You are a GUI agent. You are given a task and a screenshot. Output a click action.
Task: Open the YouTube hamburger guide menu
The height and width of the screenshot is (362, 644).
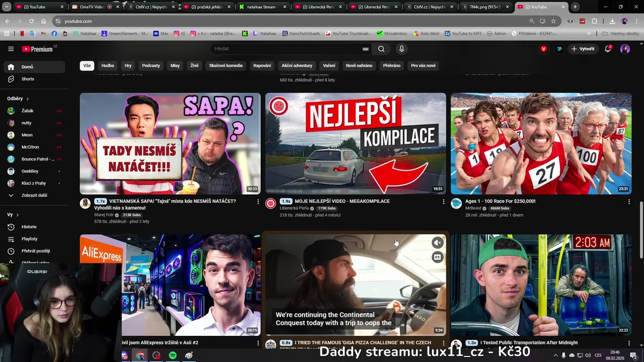point(11,49)
